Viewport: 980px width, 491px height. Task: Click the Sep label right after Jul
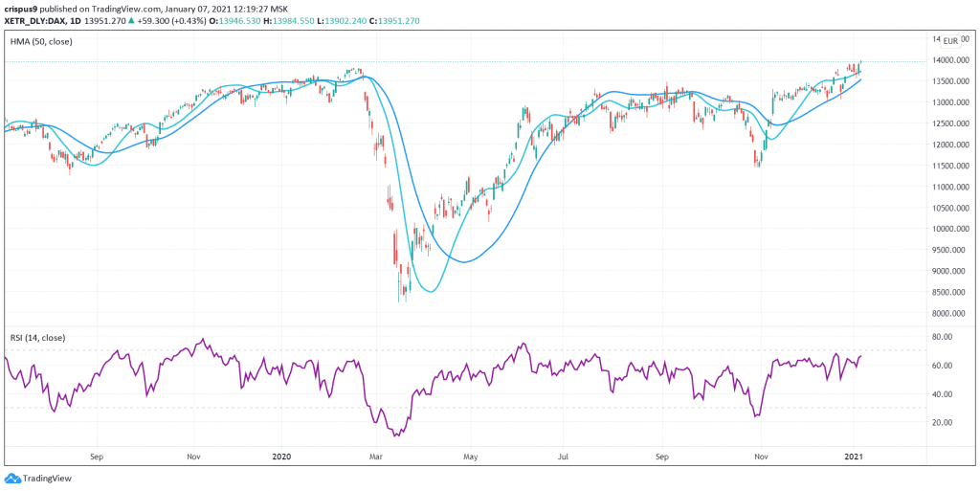[662, 457]
